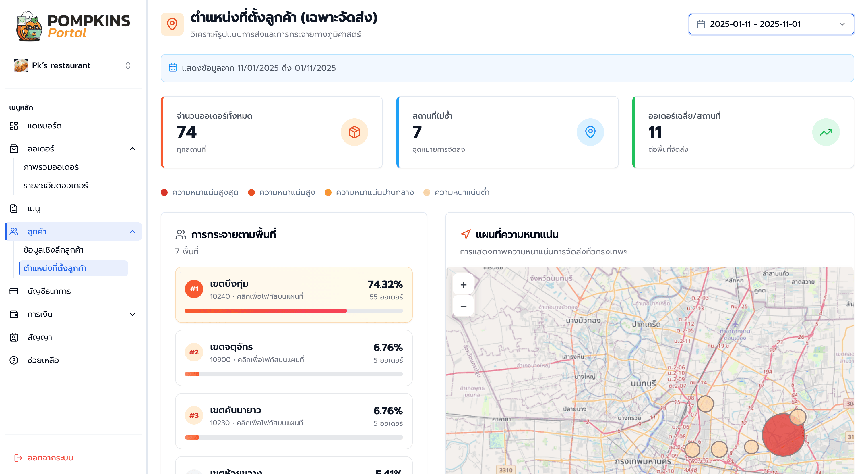Zoom in the map with plus button

(463, 285)
